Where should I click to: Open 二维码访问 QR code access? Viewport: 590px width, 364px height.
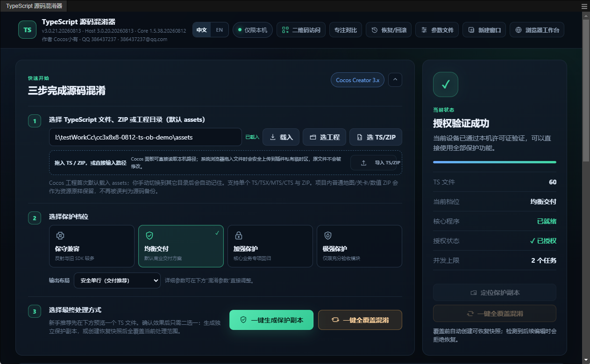click(x=301, y=30)
